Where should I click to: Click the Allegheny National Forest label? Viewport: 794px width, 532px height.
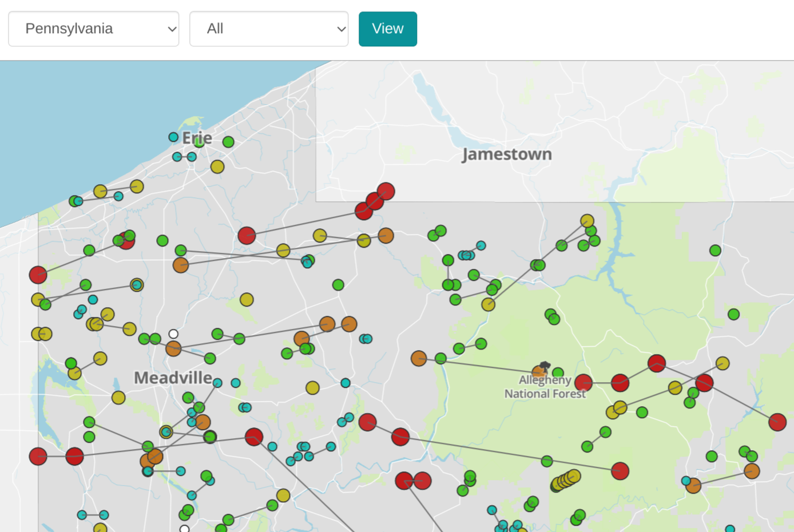pos(545,387)
